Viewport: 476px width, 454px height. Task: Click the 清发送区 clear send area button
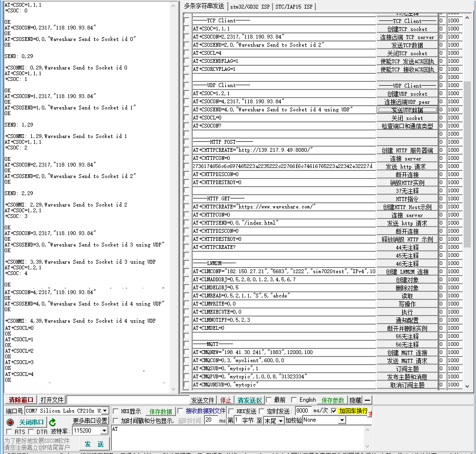[250, 400]
